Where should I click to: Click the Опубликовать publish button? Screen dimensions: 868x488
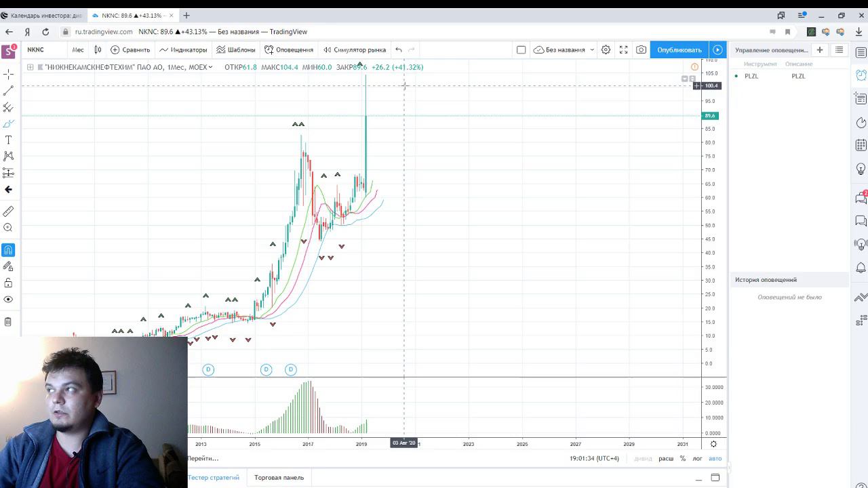coord(679,49)
